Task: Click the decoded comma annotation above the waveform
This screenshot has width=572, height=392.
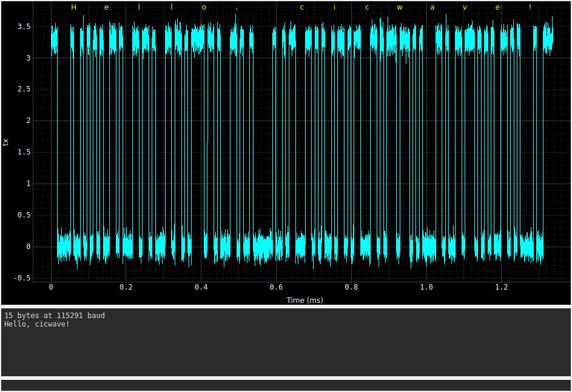Action: tap(237, 9)
